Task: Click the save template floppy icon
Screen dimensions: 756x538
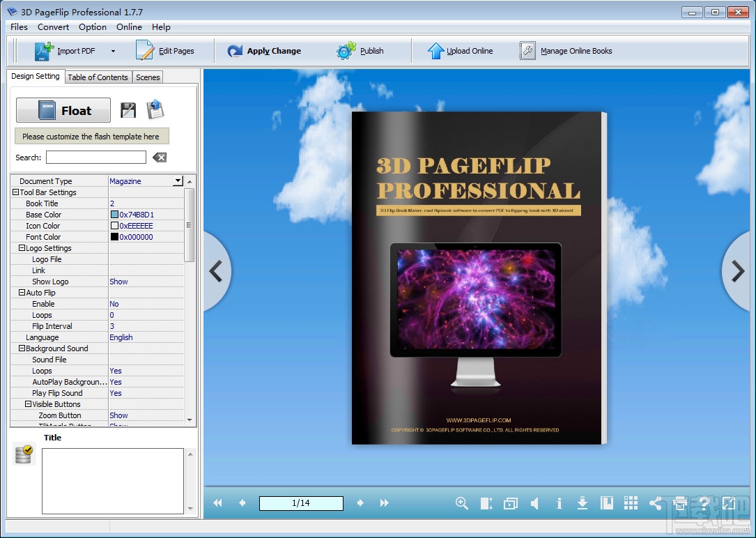Action: click(x=128, y=110)
